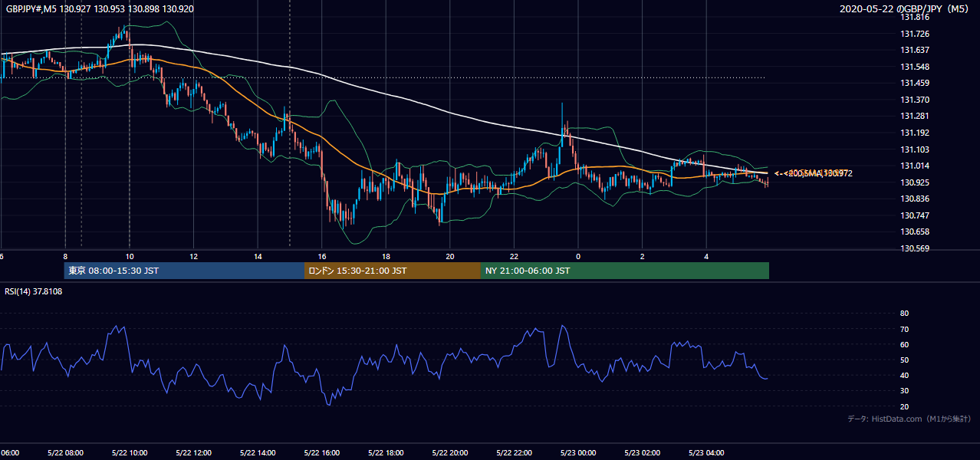Click hour label 10 on the price chart time axis
Viewport: 980px width, 460px height.
coord(130,256)
